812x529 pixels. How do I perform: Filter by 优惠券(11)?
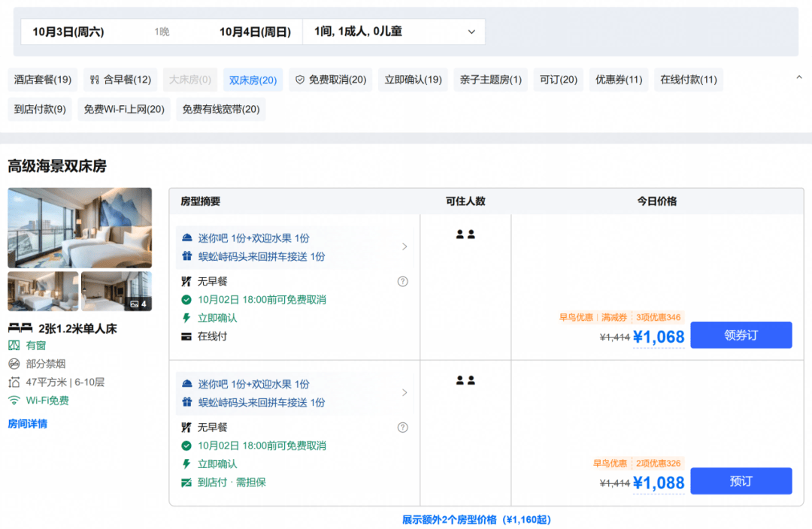(618, 80)
